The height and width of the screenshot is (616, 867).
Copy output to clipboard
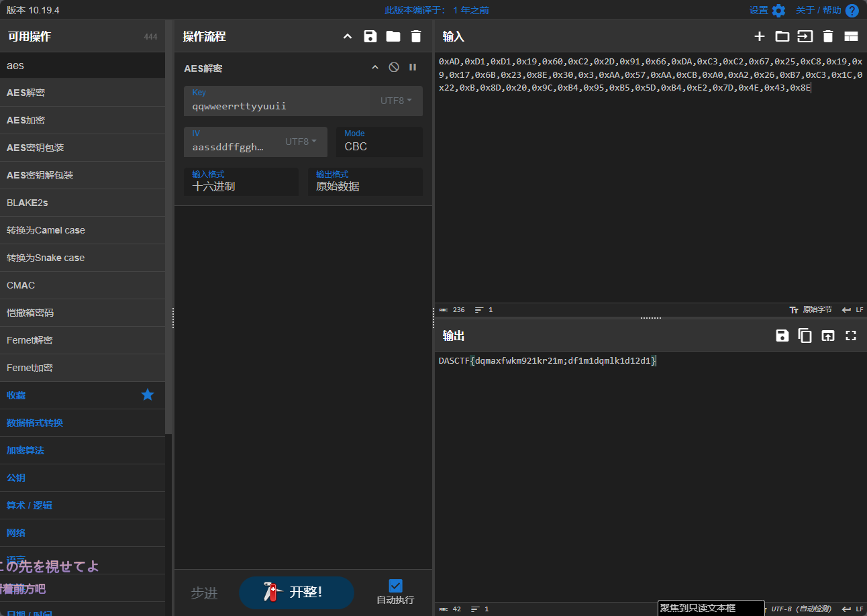click(805, 336)
